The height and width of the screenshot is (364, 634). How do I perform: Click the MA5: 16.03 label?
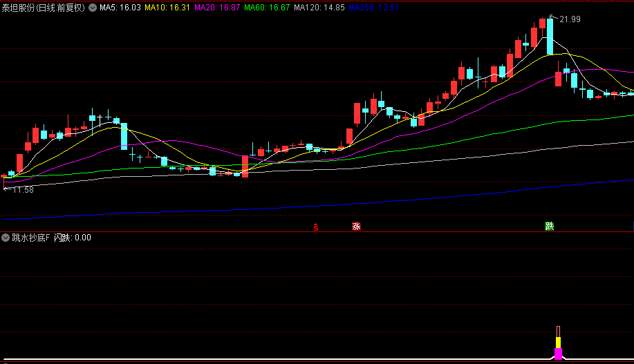(120, 8)
